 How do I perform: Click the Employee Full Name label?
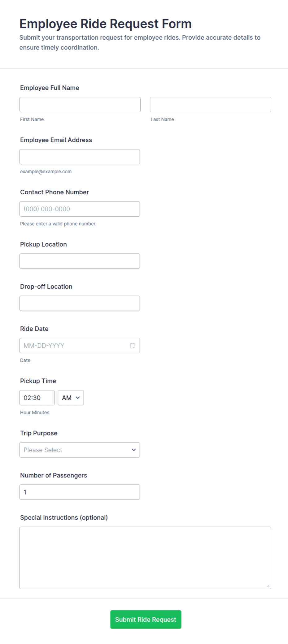click(50, 88)
